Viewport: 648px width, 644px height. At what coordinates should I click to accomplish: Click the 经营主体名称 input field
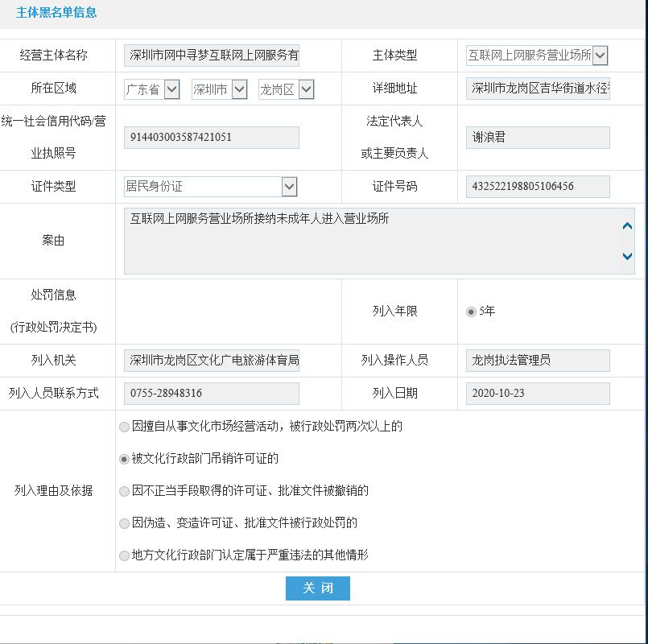211,55
